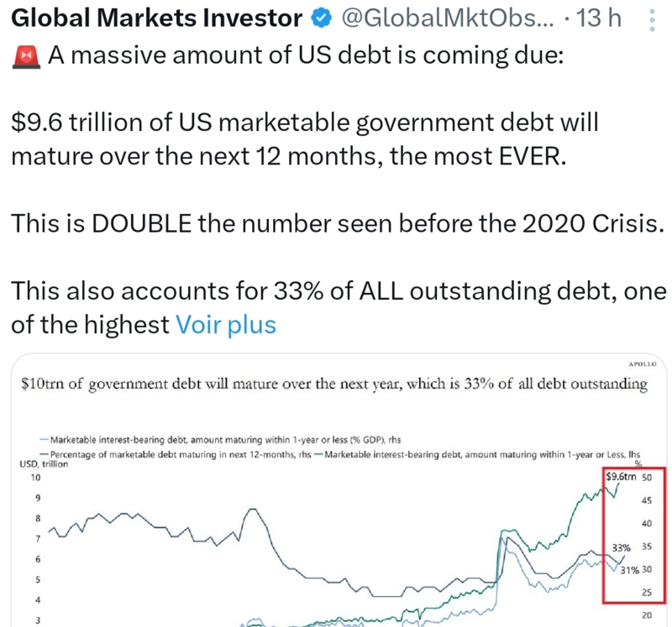Click the $9.6trn annotation on the chart
672x627 pixels.
(x=621, y=477)
